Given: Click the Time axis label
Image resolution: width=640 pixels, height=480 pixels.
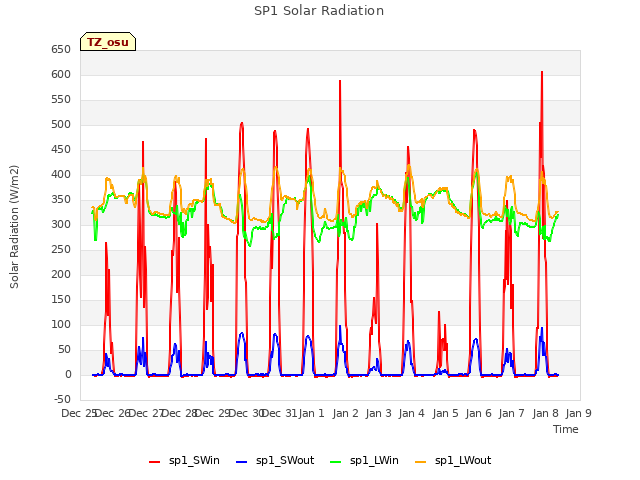Looking at the screenshot, I should (565, 429).
